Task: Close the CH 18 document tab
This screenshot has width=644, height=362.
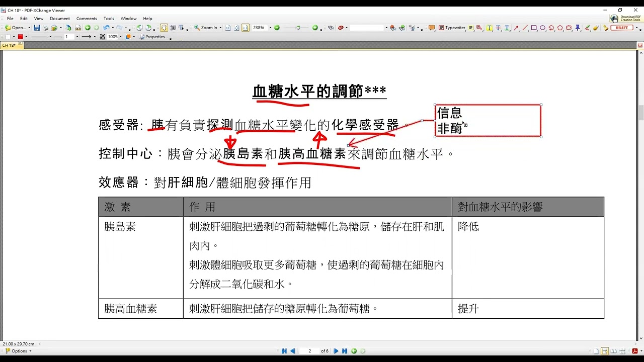Action: [x=21, y=44]
